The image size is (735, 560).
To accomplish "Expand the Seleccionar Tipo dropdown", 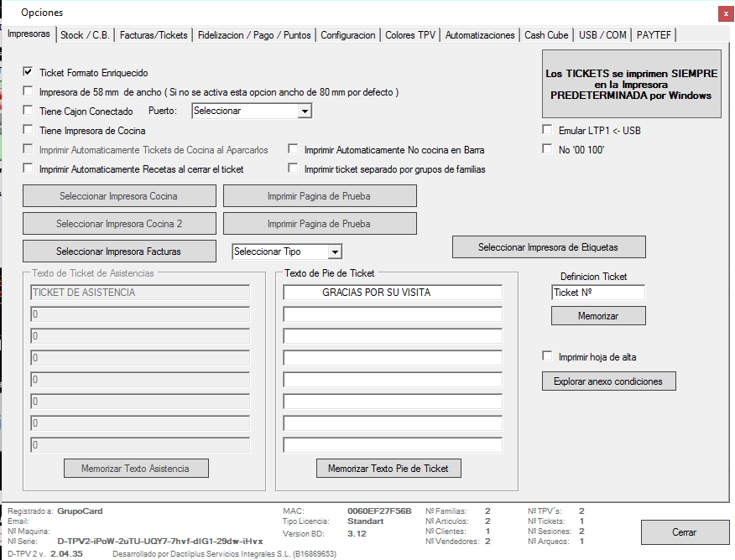I will pyautogui.click(x=335, y=251).
